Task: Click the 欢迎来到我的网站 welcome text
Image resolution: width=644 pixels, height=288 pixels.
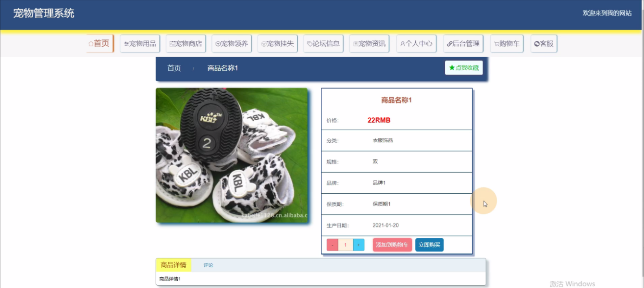Action: click(x=607, y=13)
